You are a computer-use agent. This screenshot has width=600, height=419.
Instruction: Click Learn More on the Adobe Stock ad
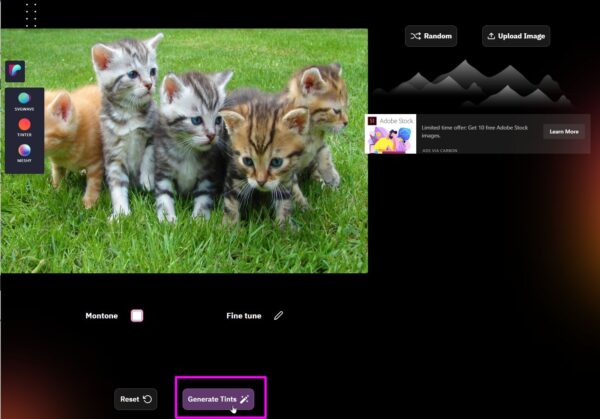point(564,132)
